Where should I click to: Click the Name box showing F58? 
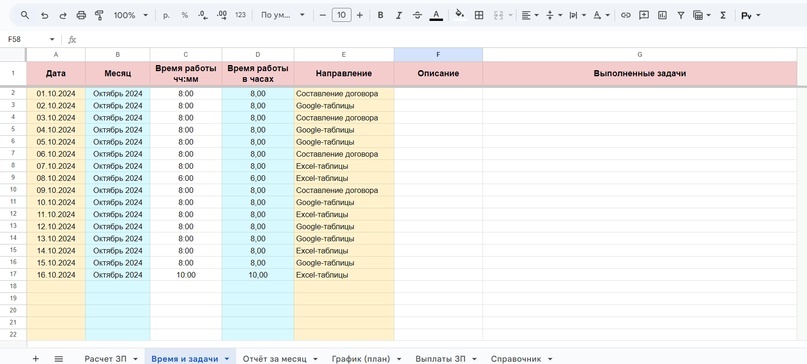pyautogui.click(x=26, y=39)
